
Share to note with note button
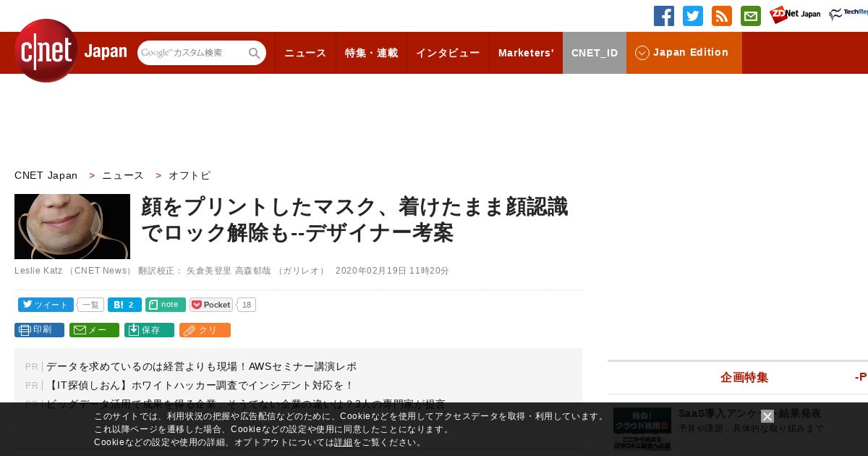[166, 305]
